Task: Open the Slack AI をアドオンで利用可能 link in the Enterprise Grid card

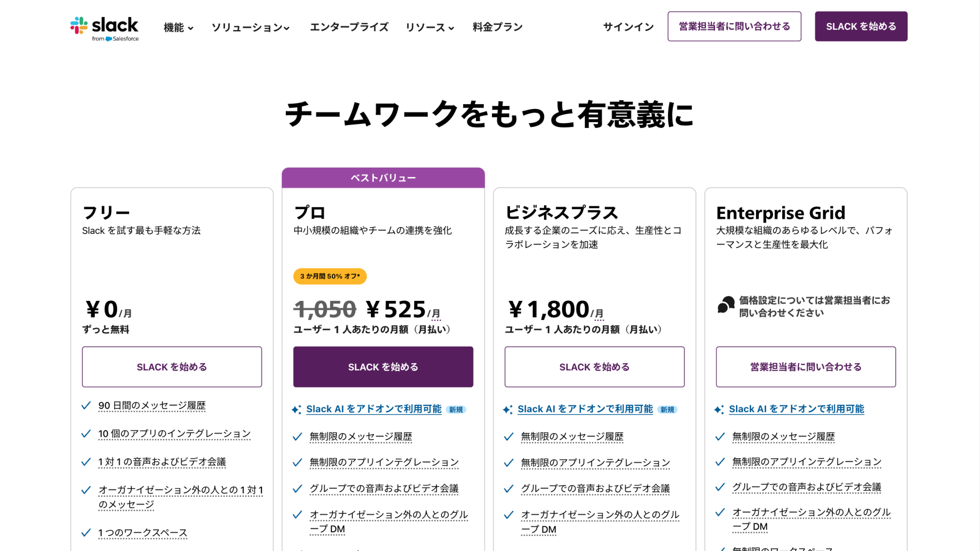Action: [796, 409]
